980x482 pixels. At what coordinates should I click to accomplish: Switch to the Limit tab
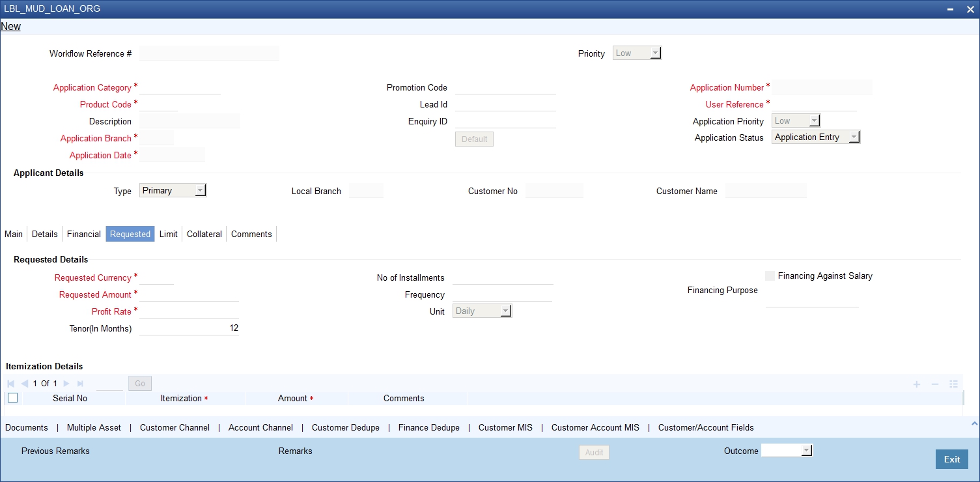[x=169, y=234]
